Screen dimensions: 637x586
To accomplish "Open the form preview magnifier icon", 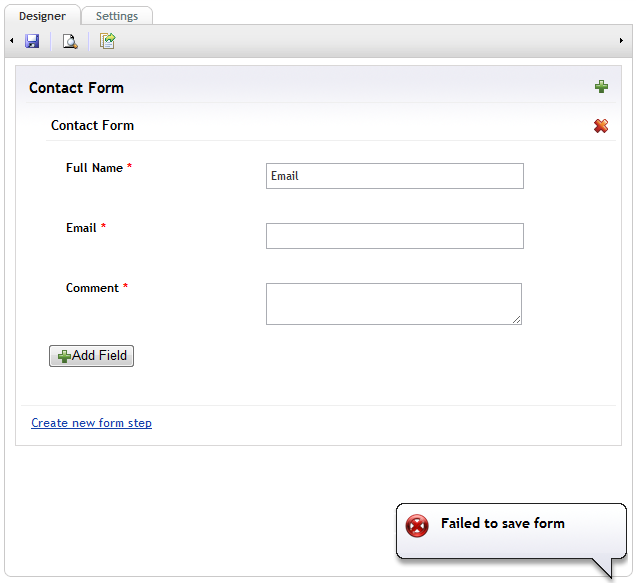I will [70, 41].
